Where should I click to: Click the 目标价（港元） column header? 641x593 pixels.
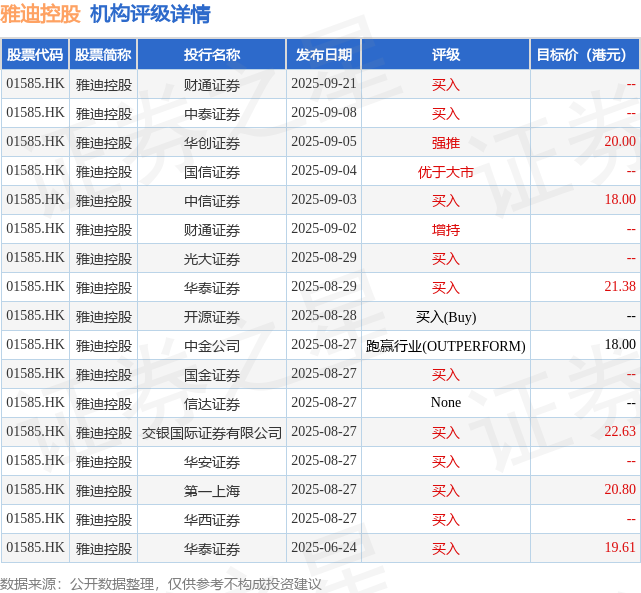585,54
